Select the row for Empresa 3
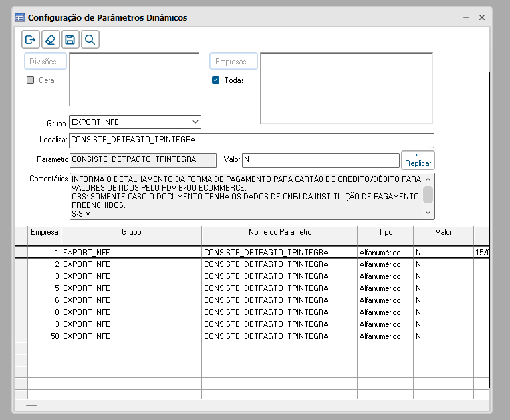The width and height of the screenshot is (510, 420). pos(252,276)
